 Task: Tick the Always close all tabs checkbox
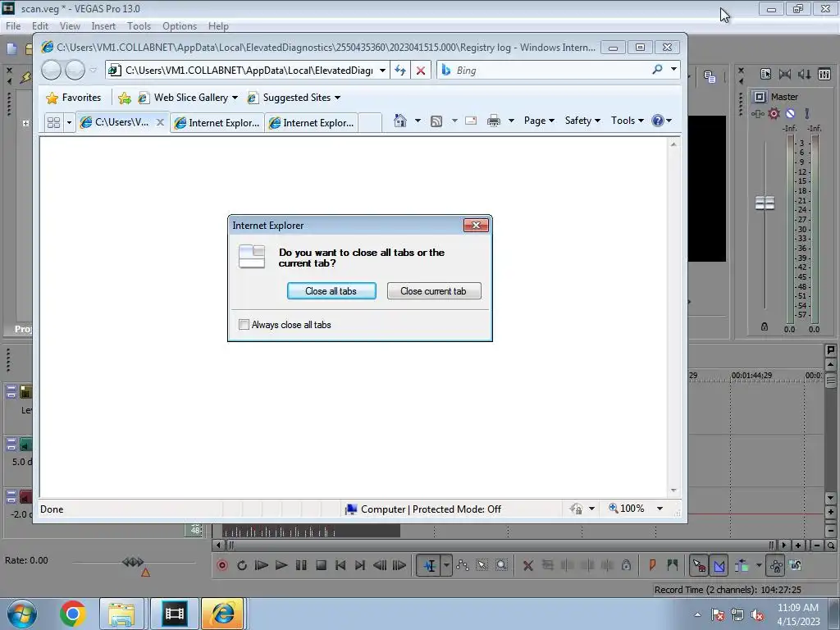click(x=244, y=325)
